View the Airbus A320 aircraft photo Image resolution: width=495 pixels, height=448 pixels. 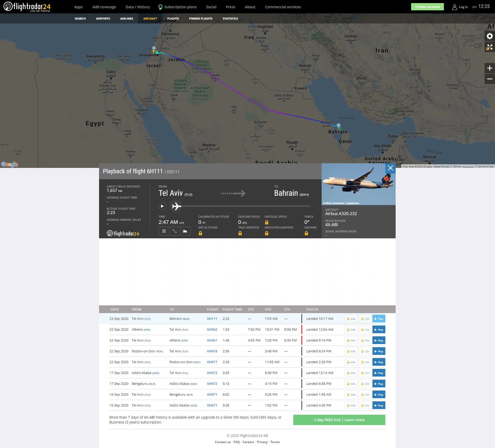(x=359, y=184)
